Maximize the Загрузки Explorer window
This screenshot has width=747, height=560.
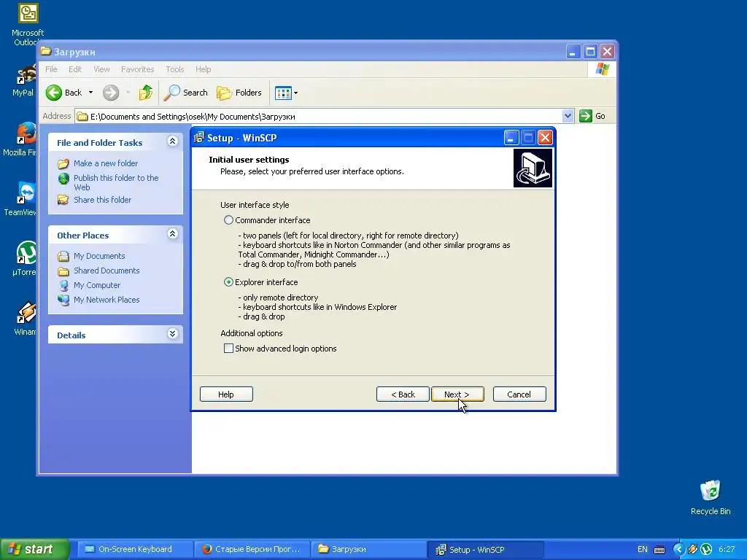[x=590, y=52]
